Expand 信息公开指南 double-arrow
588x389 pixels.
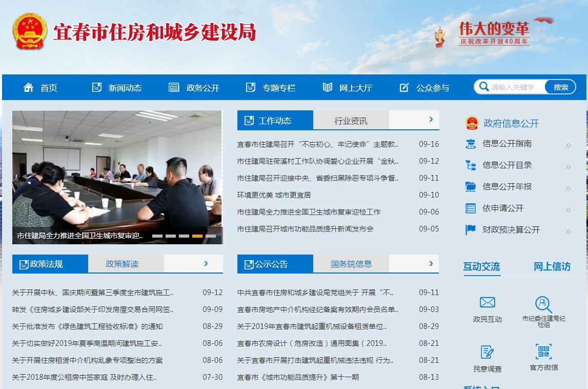click(568, 146)
